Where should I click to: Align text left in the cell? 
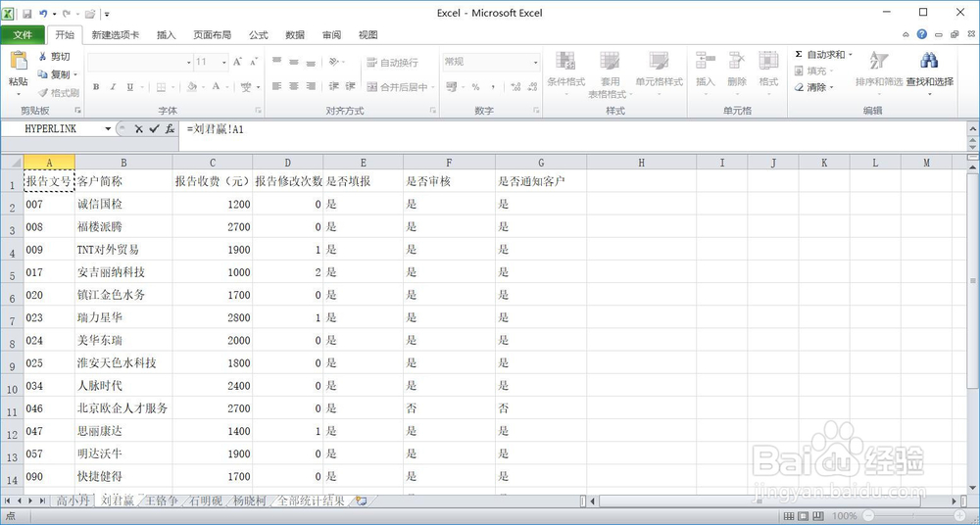point(277,87)
